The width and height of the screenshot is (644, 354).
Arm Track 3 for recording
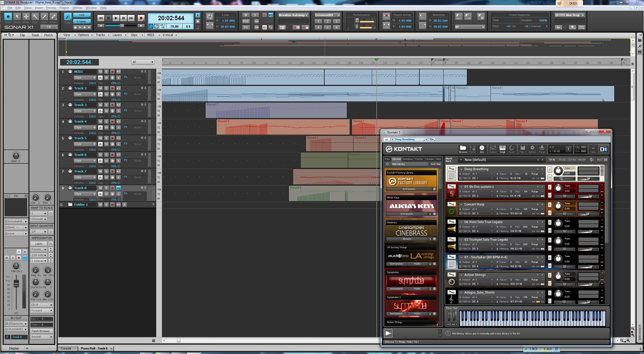coord(112,105)
